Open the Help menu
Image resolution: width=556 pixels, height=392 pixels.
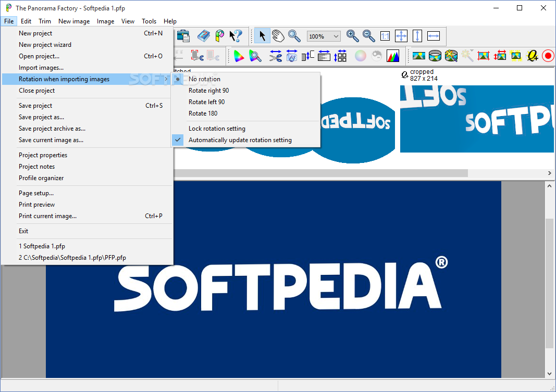[170, 21]
